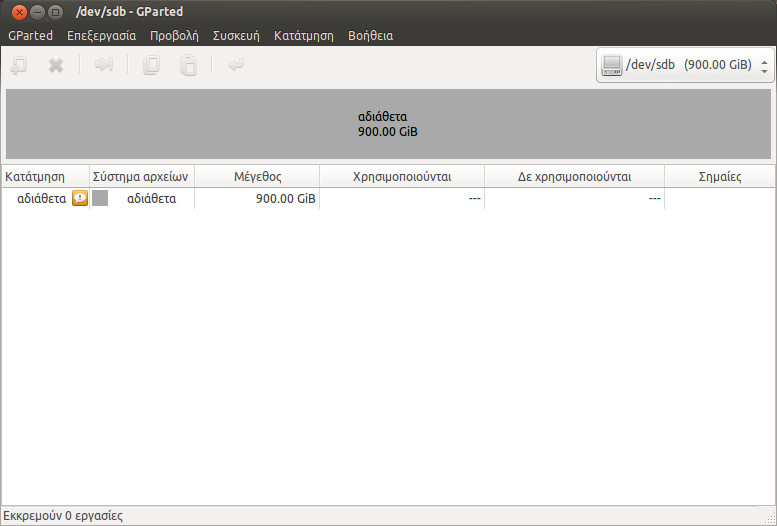The width and height of the screenshot is (777, 526).
Task: Click the orange warning icon beside αδιάθετα
Action: pyautogui.click(x=80, y=198)
